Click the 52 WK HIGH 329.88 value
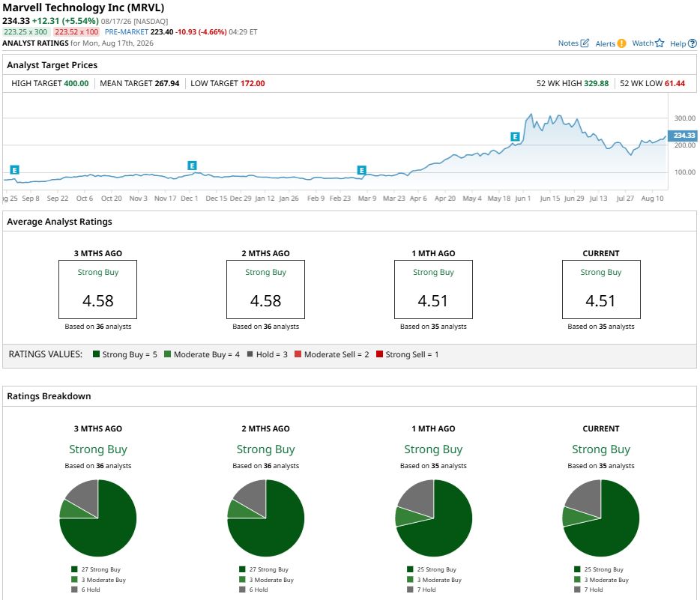 (597, 83)
